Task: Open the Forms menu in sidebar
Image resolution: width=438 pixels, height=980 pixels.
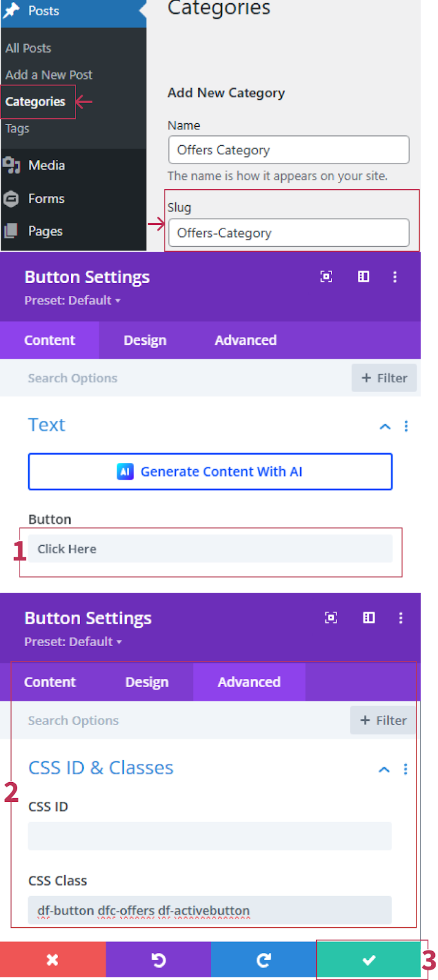Action: click(x=46, y=198)
